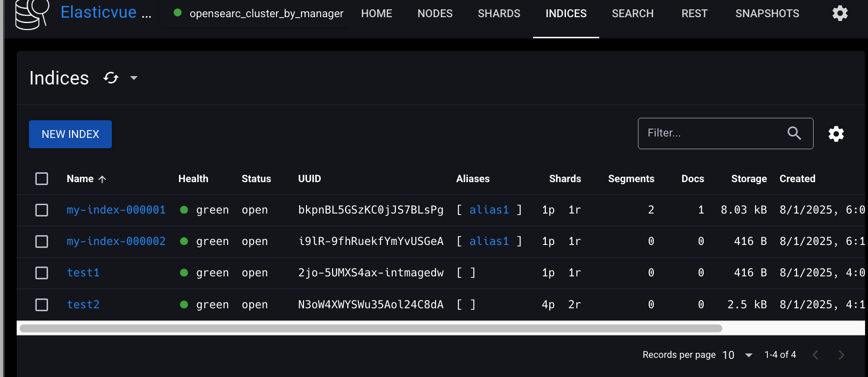Click the horizontal table scrollbar
Screen dimensions: 868x377
tap(371, 328)
